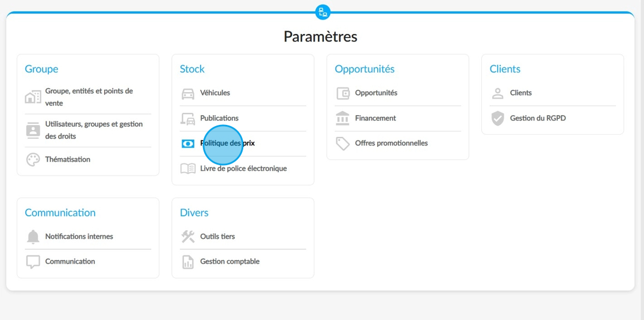The image size is (644, 320).
Task: Open Groupe, entités et points de vente
Action: [88, 97]
